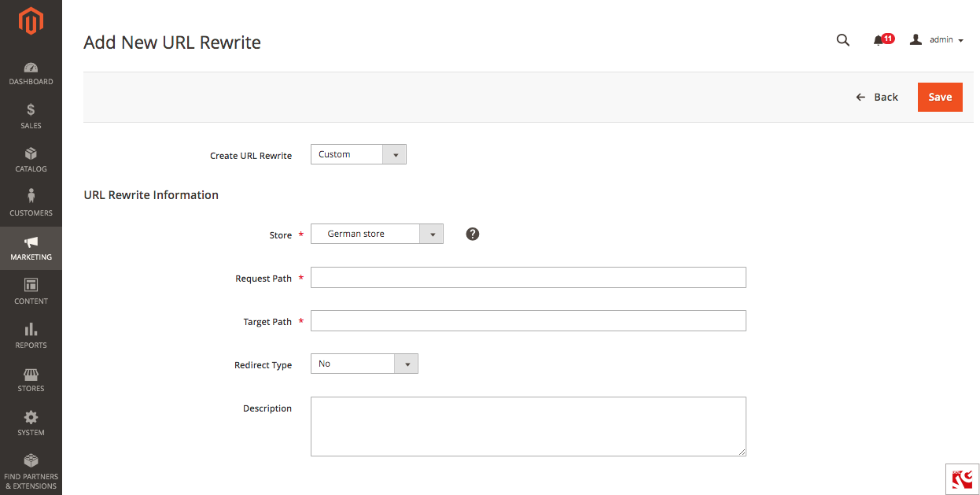Click the Magento logo icon
980x495 pixels.
(x=31, y=23)
